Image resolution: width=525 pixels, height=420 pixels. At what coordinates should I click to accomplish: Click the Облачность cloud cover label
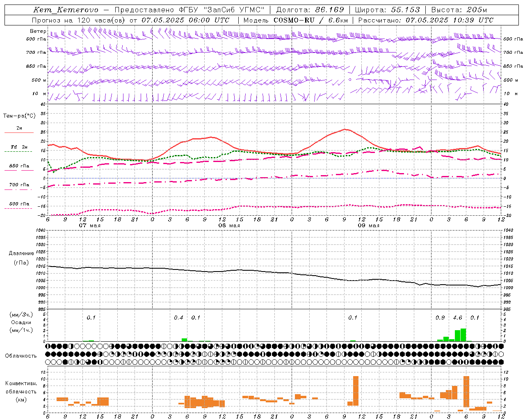coord(21,356)
